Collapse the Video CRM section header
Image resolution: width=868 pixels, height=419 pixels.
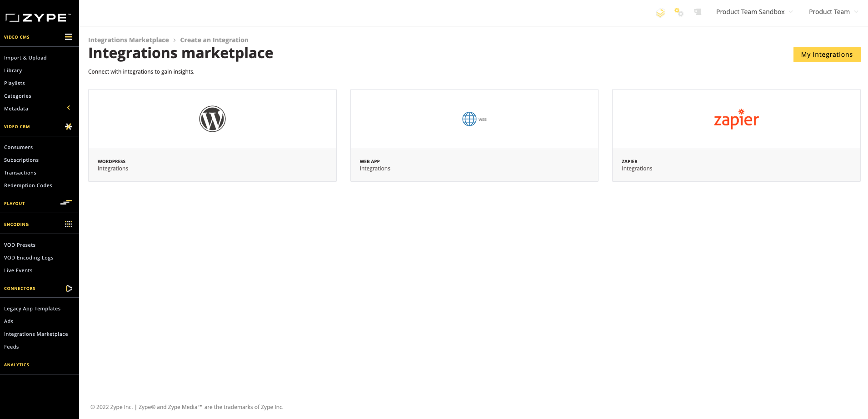tap(17, 127)
